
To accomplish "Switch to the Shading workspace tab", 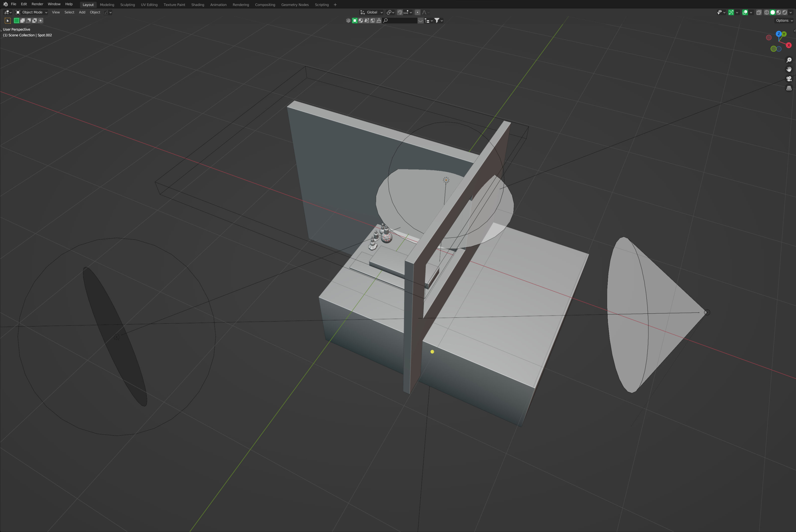I will (198, 5).
